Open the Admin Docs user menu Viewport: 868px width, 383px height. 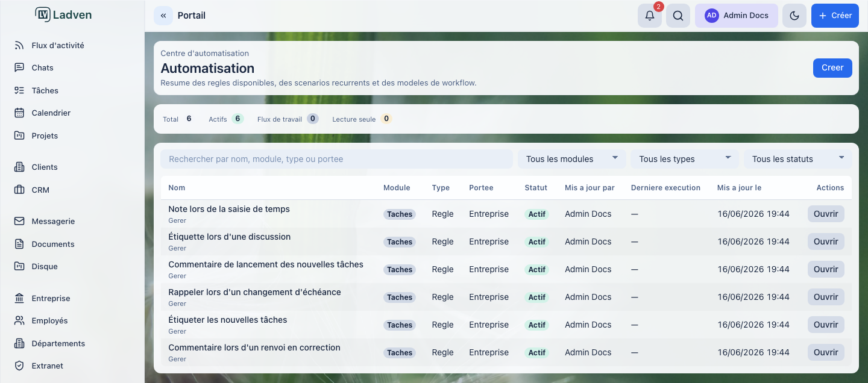click(x=737, y=16)
